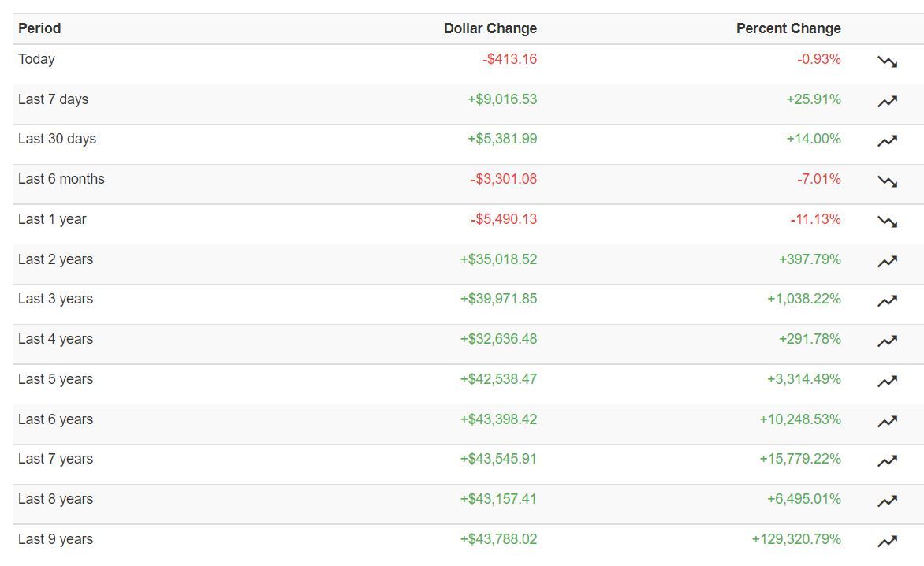Click the downtrend icon in Today row
Screen dimensions: 924x566
pyautogui.click(x=887, y=61)
